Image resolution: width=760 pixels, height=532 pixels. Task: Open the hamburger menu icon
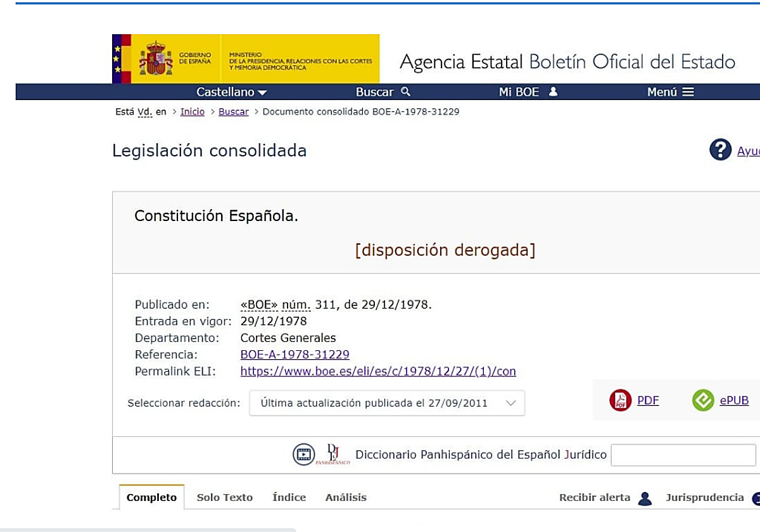pyautogui.click(x=688, y=92)
